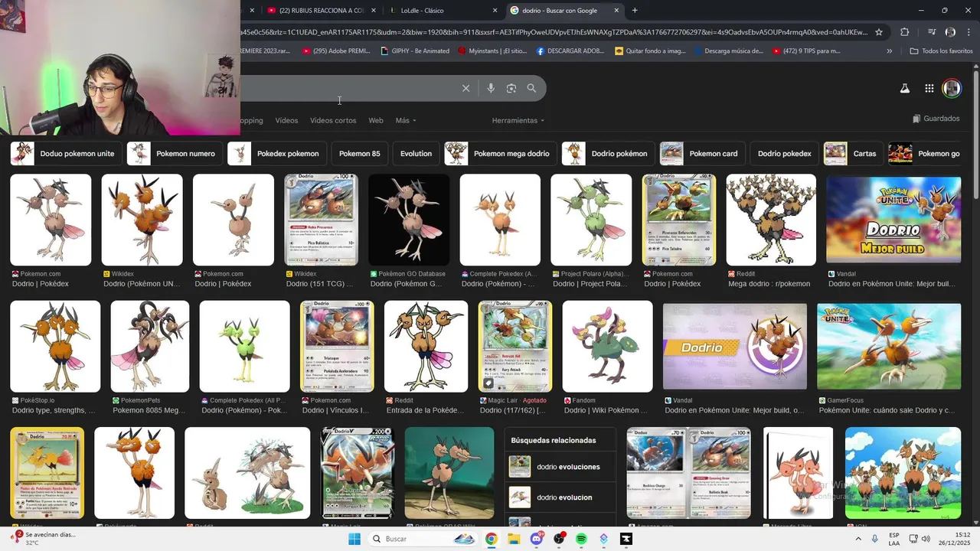This screenshot has height=551, width=980.
Task: Open the Chrome extensions puzzle icon
Action: point(904,32)
